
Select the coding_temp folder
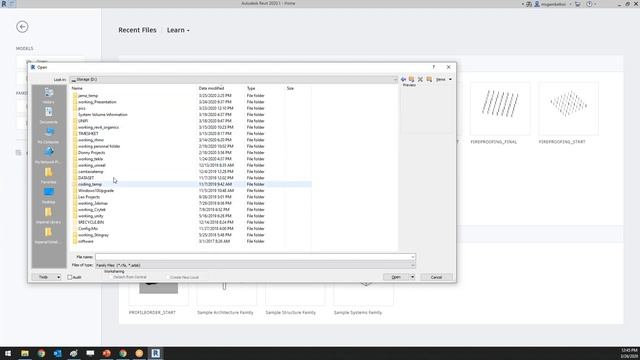(90, 184)
